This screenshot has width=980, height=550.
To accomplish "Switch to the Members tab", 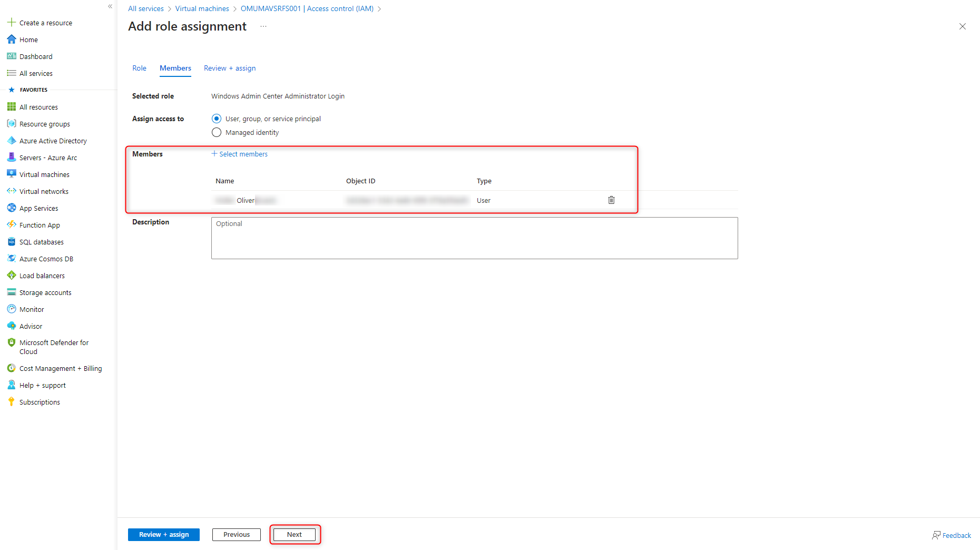I will (x=175, y=68).
